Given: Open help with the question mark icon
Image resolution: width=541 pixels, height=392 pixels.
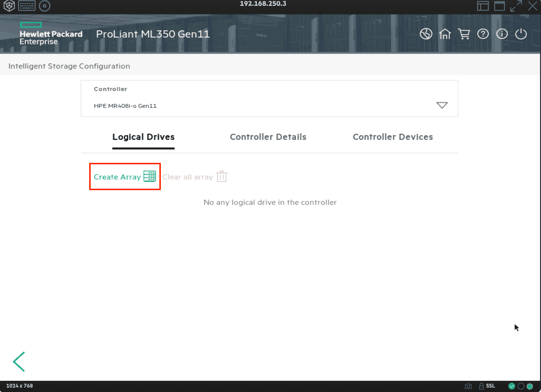Looking at the screenshot, I should click(x=483, y=34).
